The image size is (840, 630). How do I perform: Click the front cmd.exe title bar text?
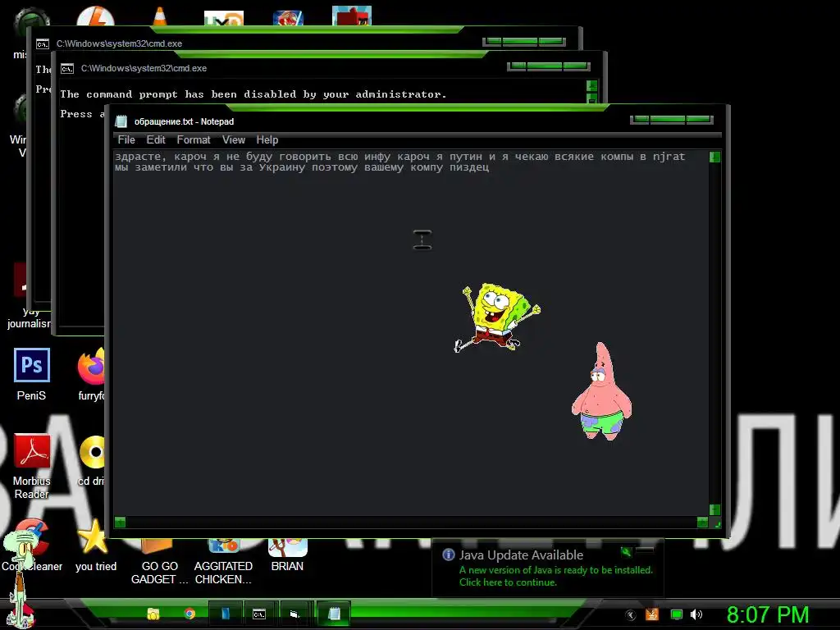click(x=144, y=69)
